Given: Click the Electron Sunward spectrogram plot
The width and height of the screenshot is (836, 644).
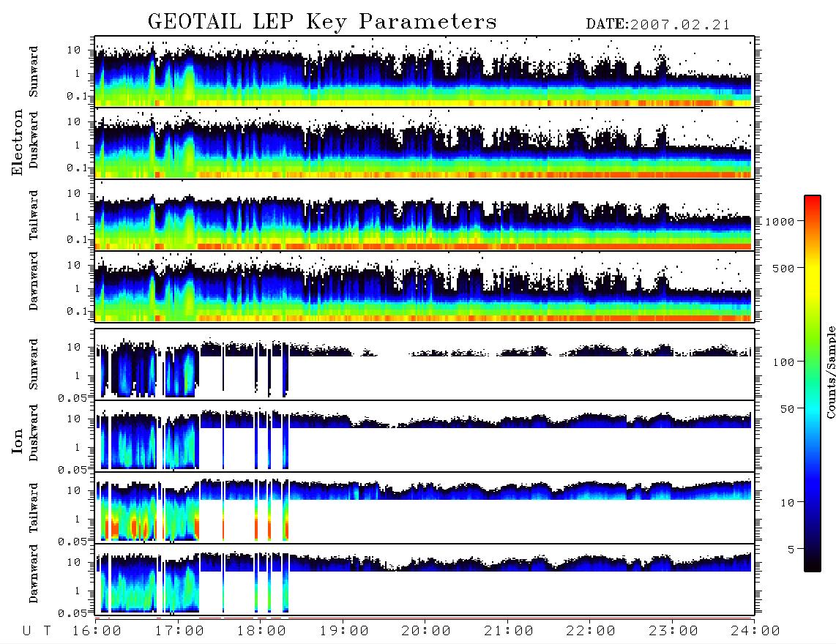Looking at the screenshot, I should tap(425, 72).
